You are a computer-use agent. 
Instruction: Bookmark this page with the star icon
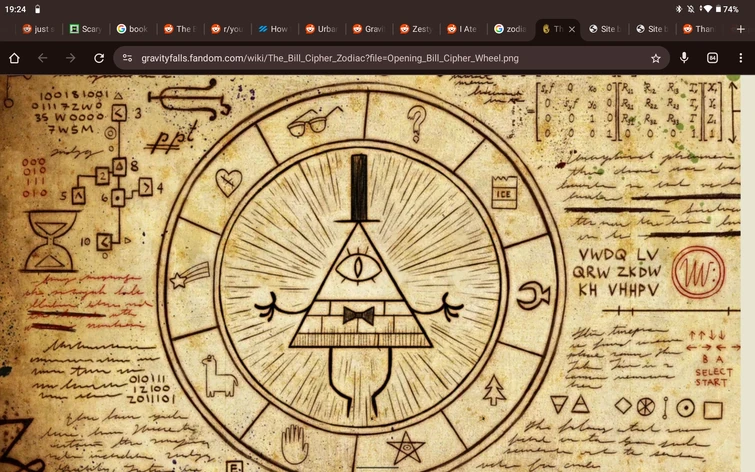[x=656, y=58]
